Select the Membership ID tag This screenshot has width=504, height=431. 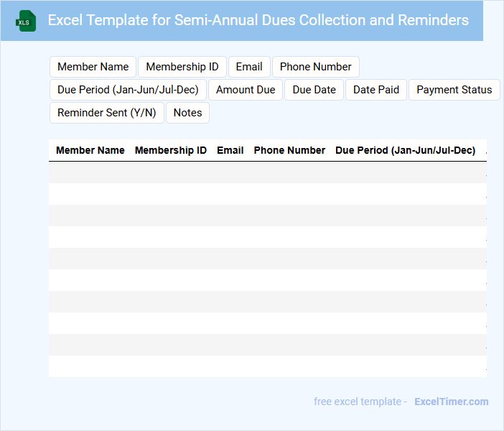point(182,67)
